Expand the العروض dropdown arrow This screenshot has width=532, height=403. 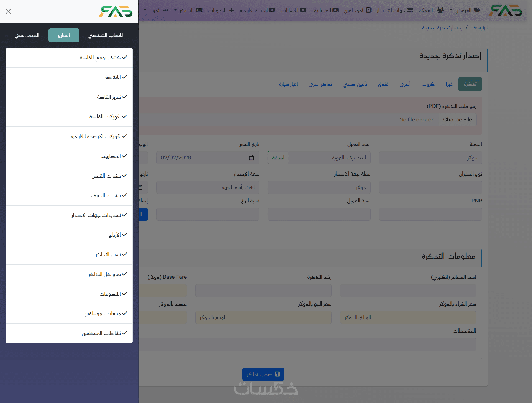pos(451,10)
